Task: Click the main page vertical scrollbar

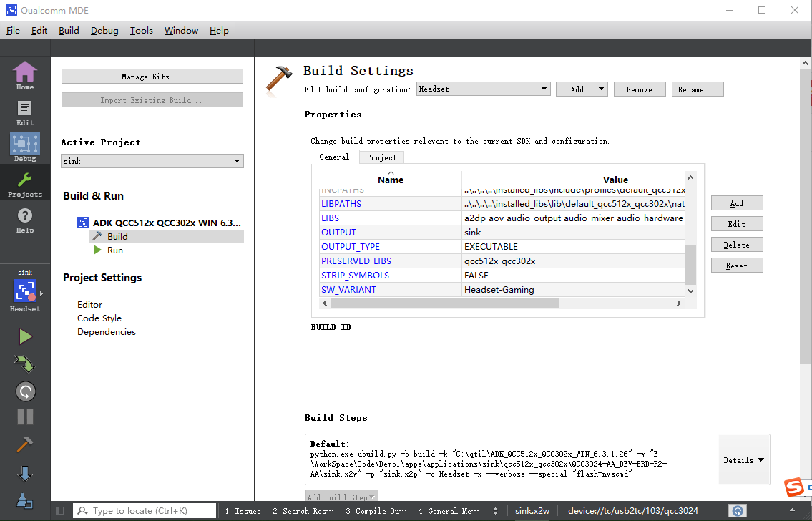Action: point(805,215)
